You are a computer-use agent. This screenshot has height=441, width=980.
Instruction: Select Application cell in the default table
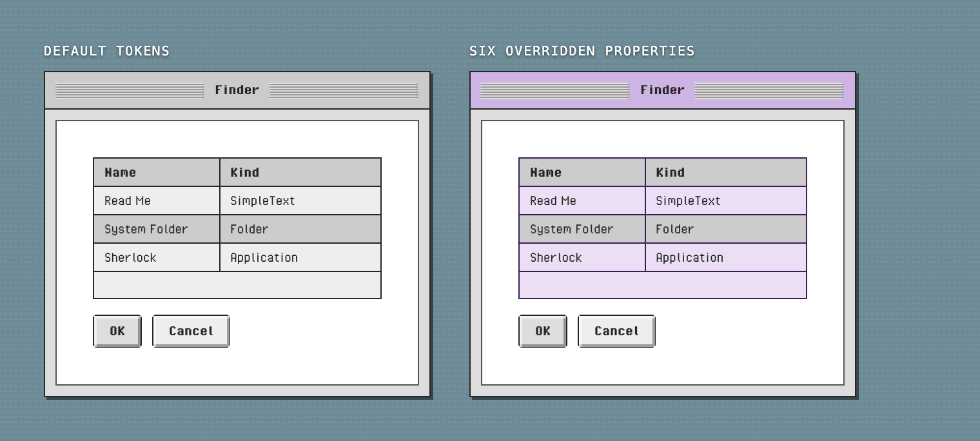tap(300, 257)
